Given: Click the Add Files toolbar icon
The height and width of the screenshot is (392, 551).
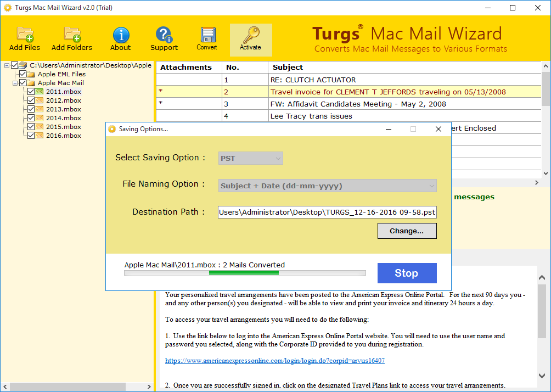Looking at the screenshot, I should coord(25,34).
